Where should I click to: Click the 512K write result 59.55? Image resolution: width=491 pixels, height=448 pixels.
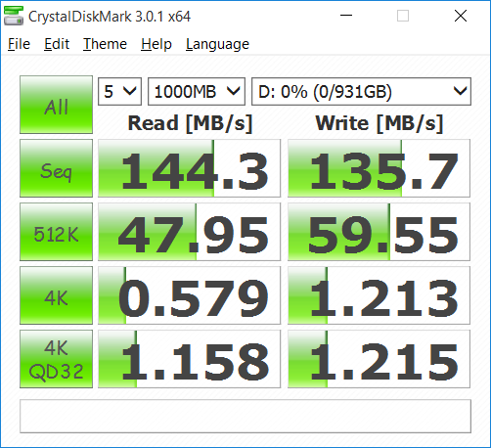point(379,232)
